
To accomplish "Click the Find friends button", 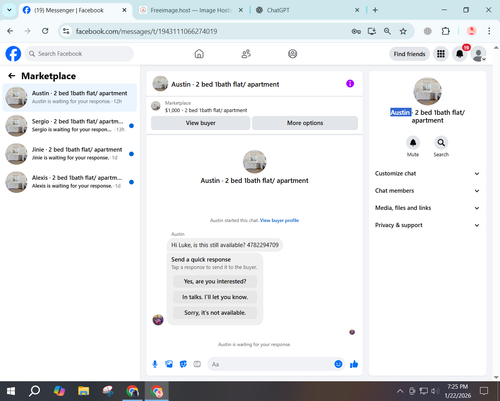I will [409, 54].
